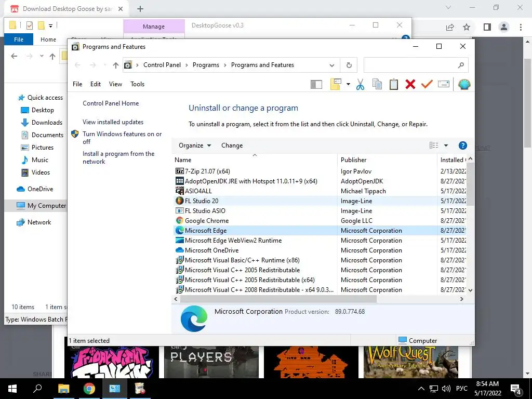Open the View menu
Viewport: 532px width, 399px height.
pos(115,84)
